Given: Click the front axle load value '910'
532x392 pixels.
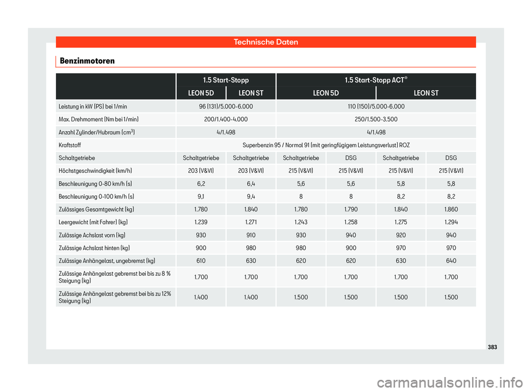Looking at the screenshot, I should [x=251, y=235].
